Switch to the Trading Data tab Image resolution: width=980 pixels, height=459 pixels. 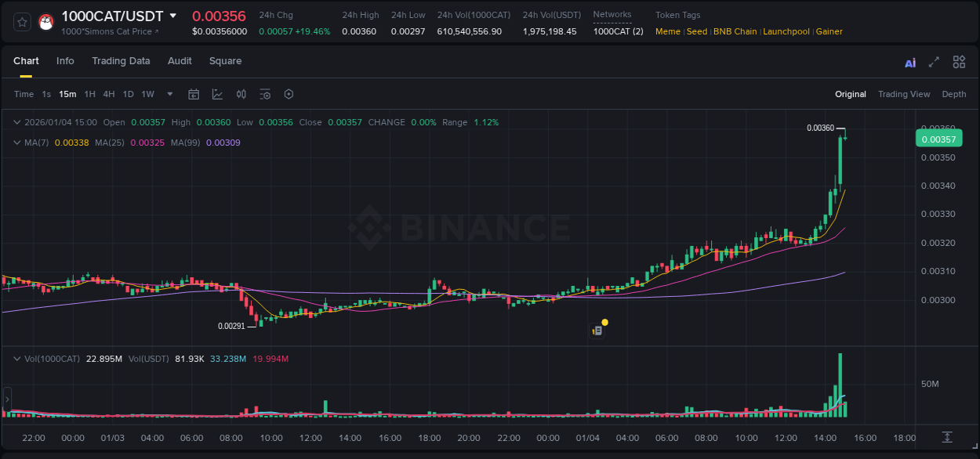click(x=121, y=61)
